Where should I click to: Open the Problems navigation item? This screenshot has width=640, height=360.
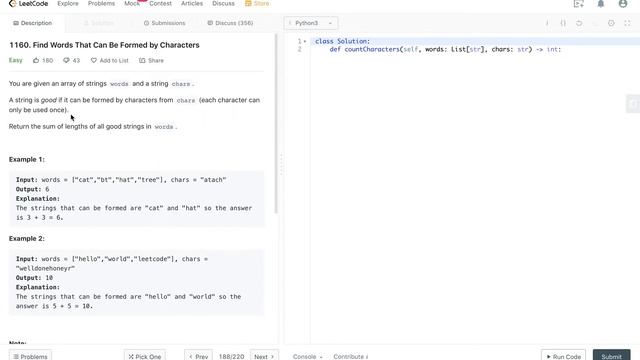pos(101,3)
